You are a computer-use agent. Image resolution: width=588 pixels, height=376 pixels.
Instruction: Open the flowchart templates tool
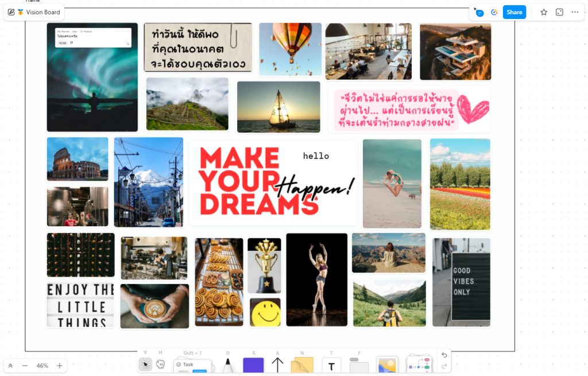419,365
